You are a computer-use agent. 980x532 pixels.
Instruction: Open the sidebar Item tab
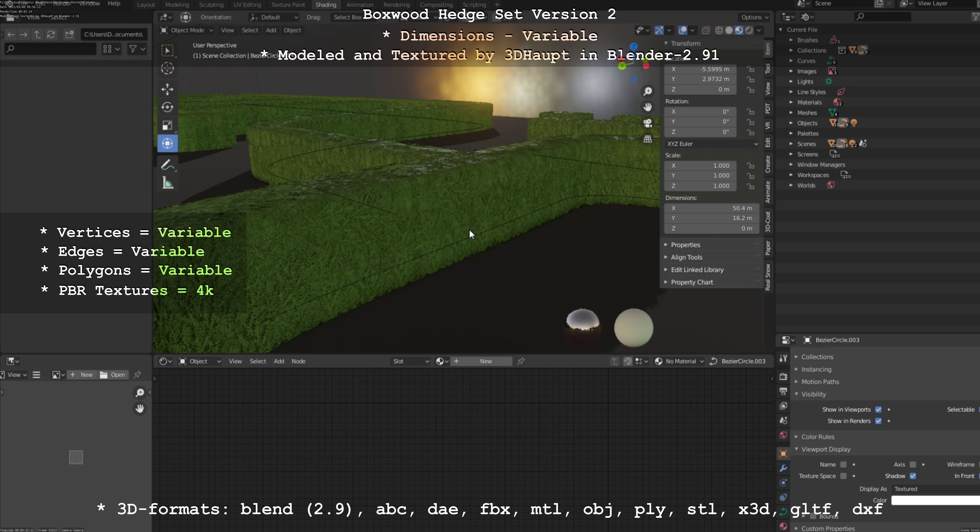pyautogui.click(x=768, y=49)
